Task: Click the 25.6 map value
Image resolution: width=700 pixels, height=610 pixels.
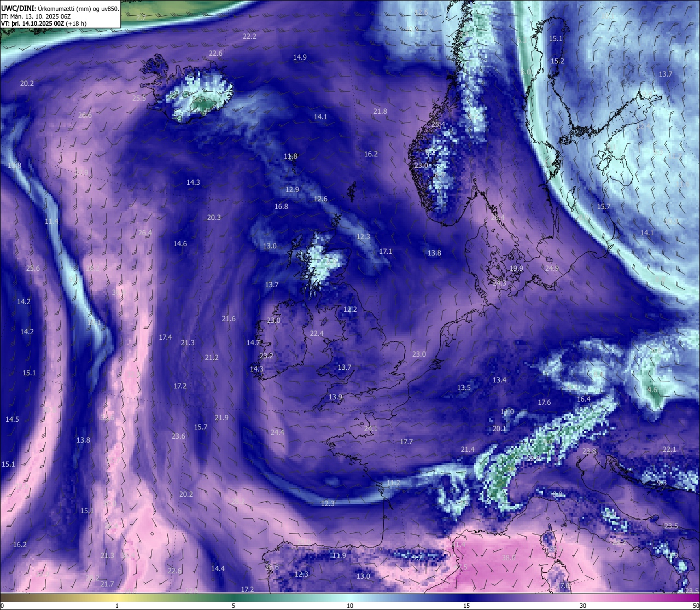Action: click(33, 269)
